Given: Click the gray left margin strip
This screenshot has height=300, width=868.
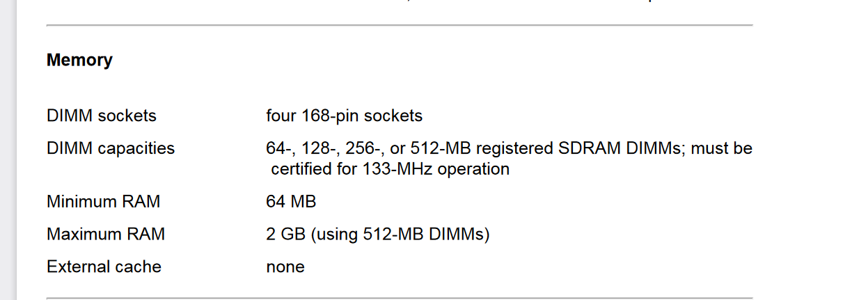Looking at the screenshot, I should click(8, 150).
